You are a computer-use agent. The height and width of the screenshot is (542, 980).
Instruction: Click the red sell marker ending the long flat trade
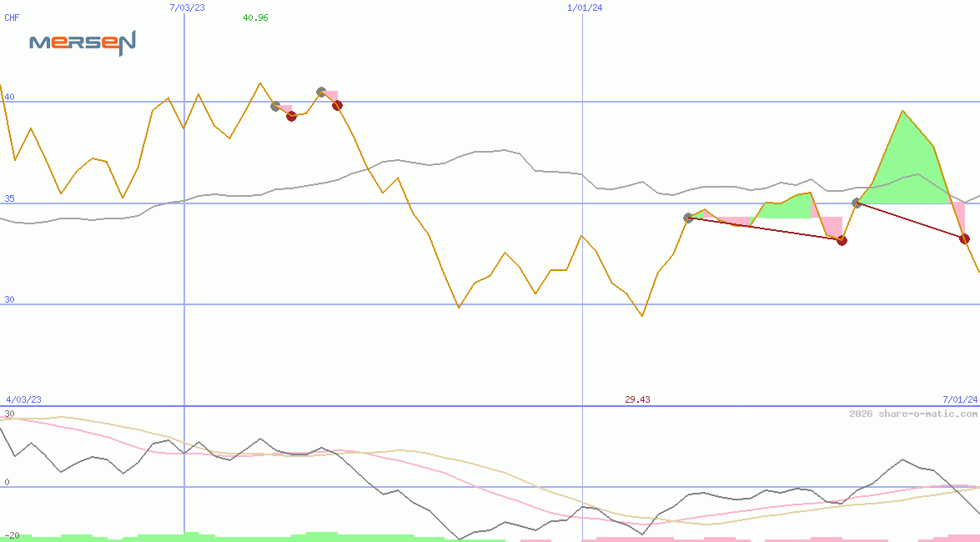click(x=842, y=240)
